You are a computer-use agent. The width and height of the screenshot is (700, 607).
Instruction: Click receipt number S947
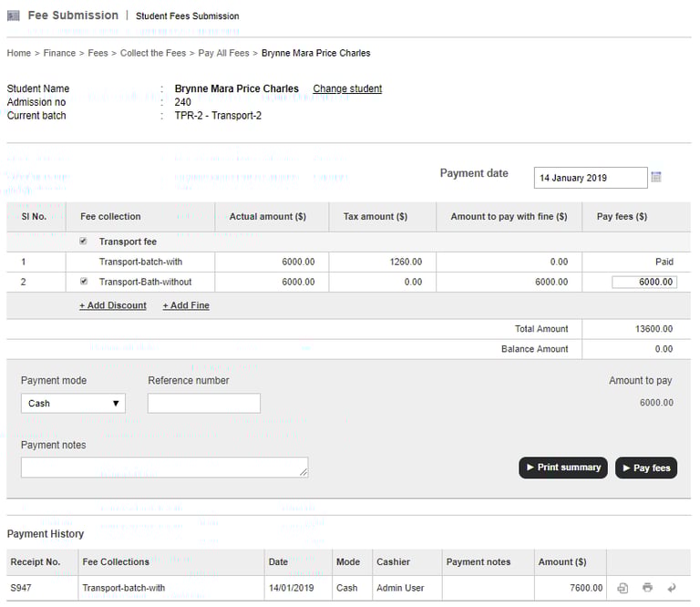21,588
